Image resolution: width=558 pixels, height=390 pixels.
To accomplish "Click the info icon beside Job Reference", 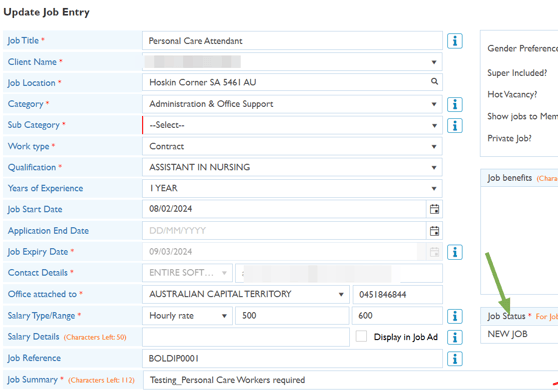I will coord(454,359).
